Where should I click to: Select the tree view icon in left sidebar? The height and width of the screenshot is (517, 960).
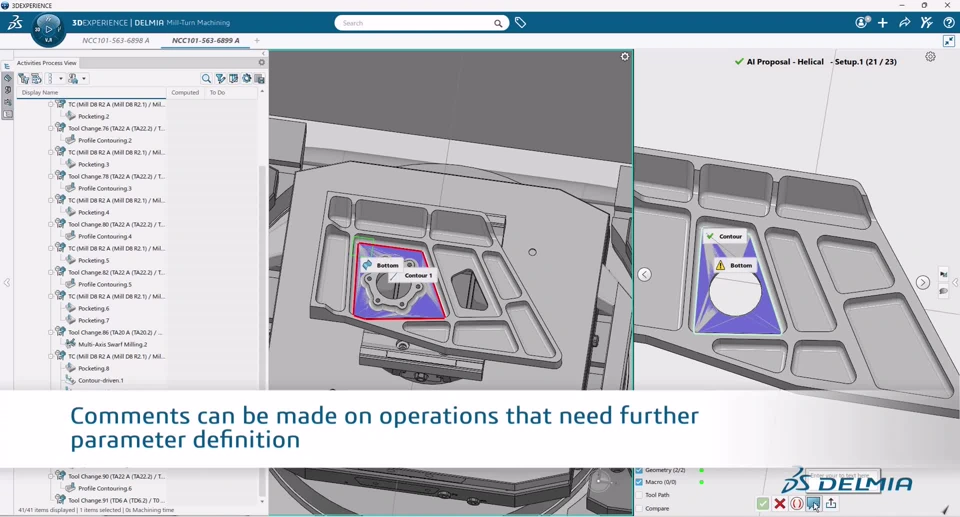(x=7, y=66)
